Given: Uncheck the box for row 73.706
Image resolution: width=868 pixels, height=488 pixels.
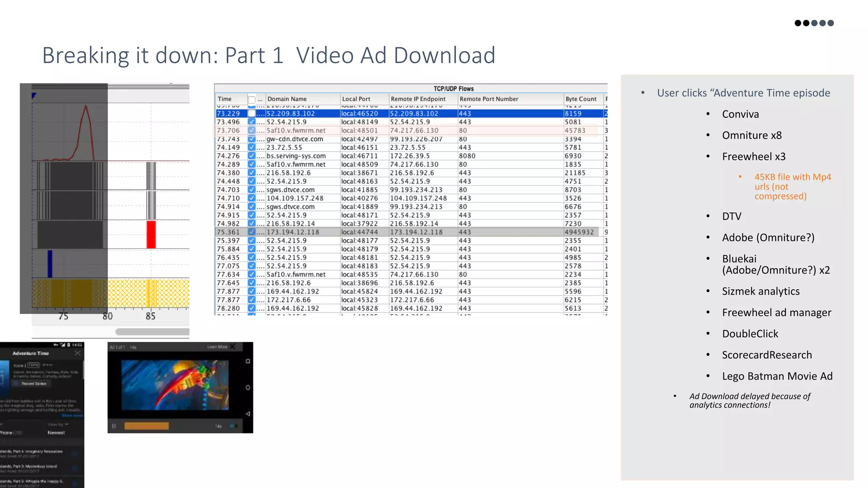Looking at the screenshot, I should (252, 130).
